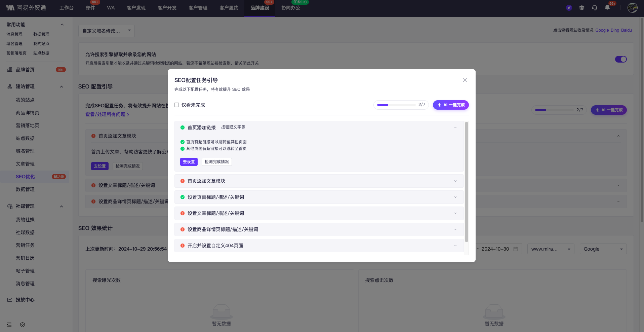
Task: Click the settings gear icon in sidebar footer
Action: 23,325
